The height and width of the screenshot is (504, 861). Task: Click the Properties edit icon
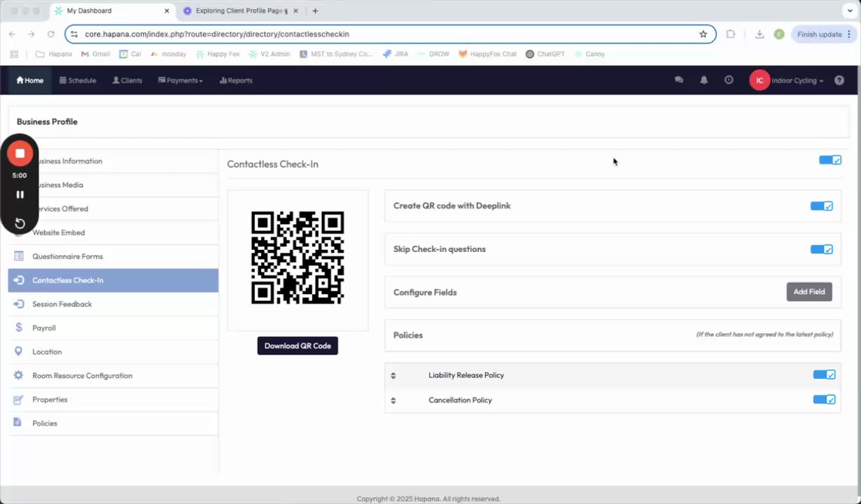click(x=18, y=399)
